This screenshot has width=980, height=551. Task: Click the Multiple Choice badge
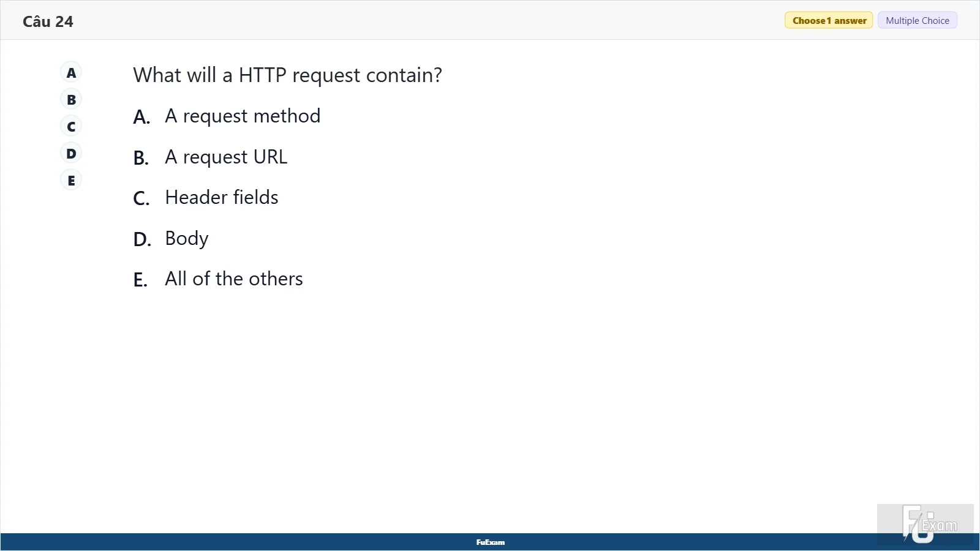[x=917, y=20]
